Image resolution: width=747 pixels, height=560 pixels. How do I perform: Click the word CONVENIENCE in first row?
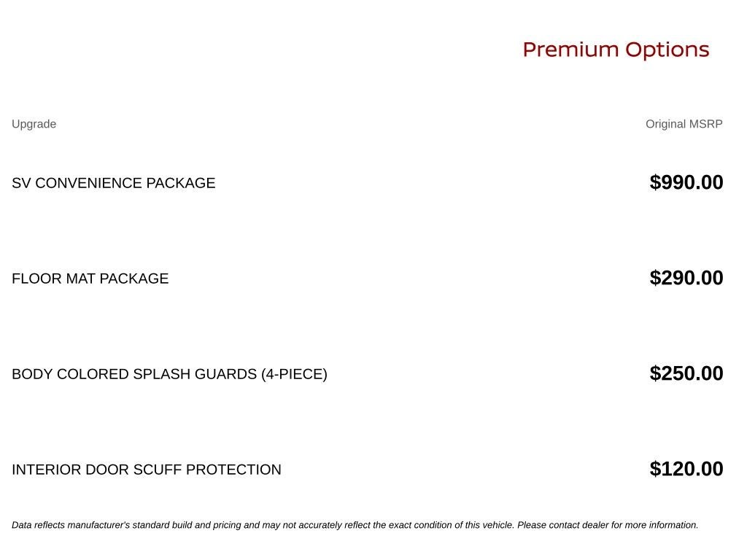click(x=88, y=183)
